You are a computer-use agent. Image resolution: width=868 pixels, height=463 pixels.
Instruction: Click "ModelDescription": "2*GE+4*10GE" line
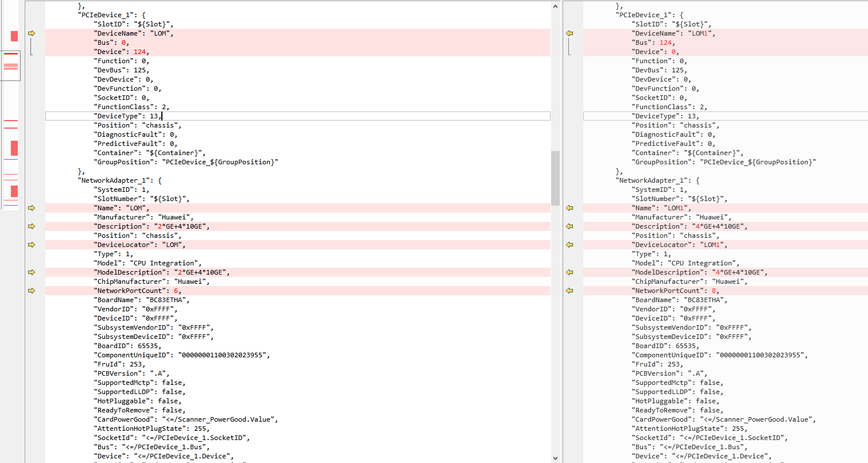pos(162,272)
